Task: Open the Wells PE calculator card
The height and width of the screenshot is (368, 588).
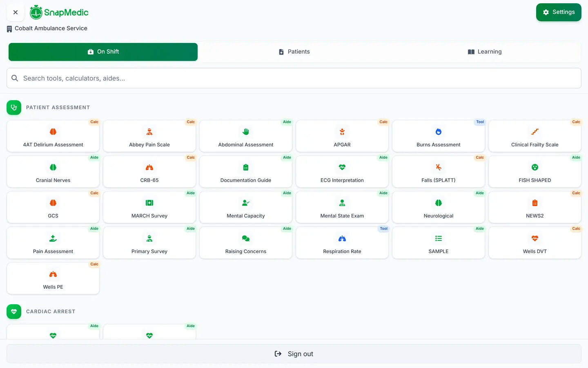Action: [53, 278]
